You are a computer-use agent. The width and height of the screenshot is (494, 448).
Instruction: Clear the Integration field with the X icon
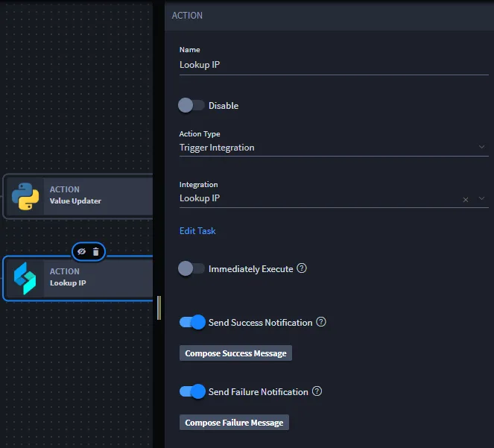tap(466, 200)
